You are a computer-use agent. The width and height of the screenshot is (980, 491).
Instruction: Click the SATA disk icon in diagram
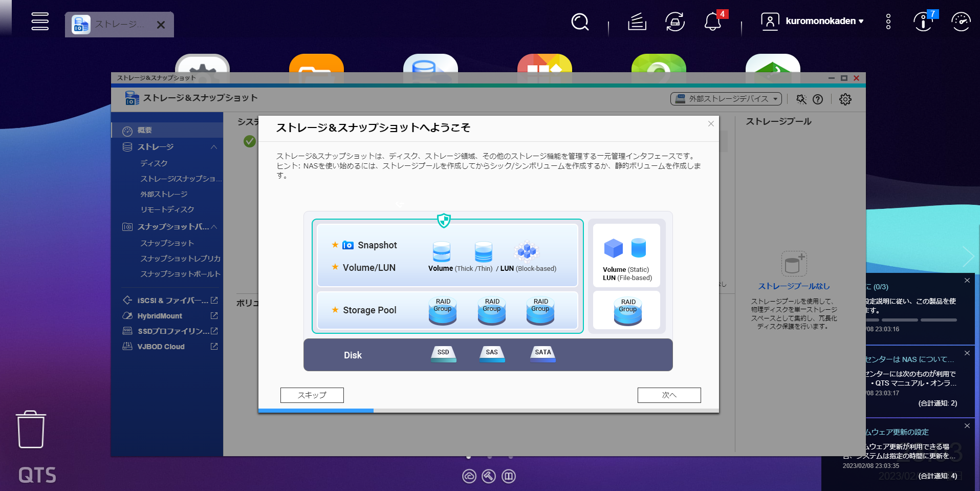click(543, 354)
